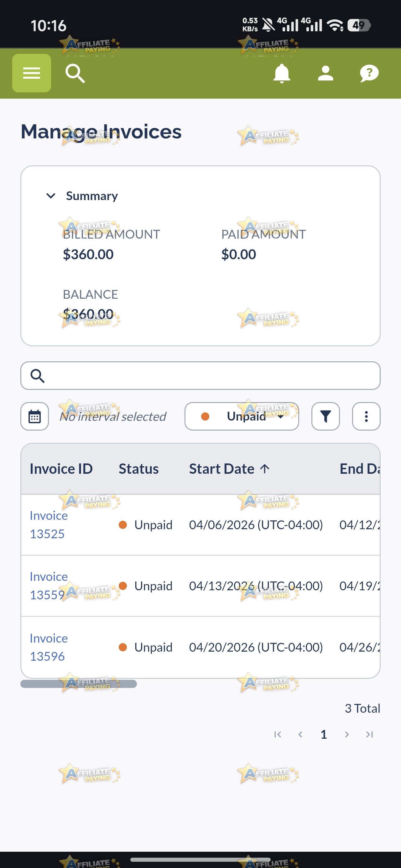401x868 pixels.
Task: Open the user profile icon
Action: [325, 73]
